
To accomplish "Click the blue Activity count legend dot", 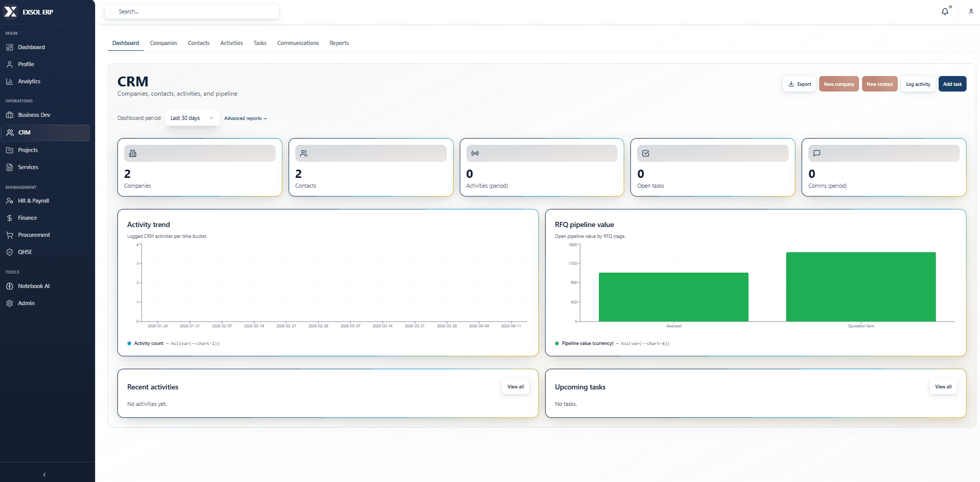I will (129, 343).
